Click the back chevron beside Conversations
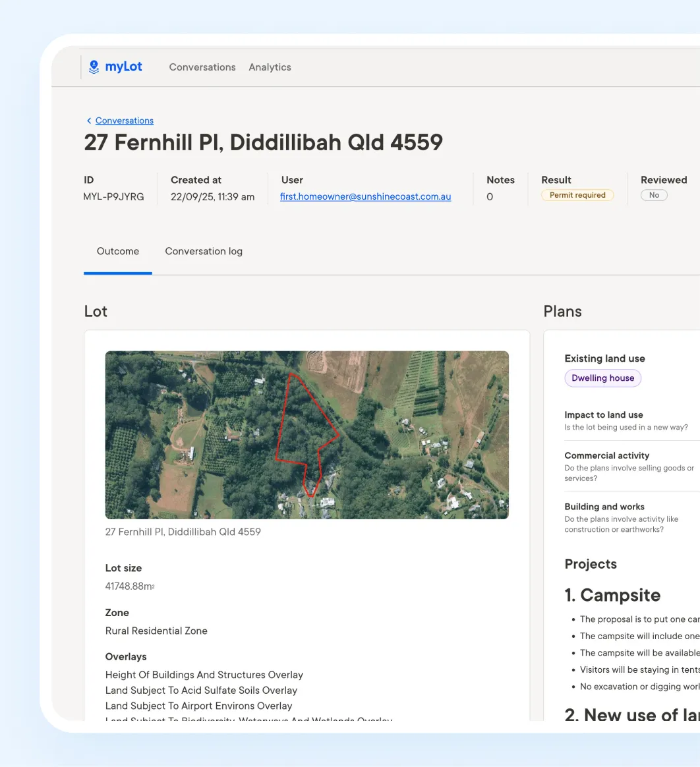The height and width of the screenshot is (767, 700). coord(89,121)
